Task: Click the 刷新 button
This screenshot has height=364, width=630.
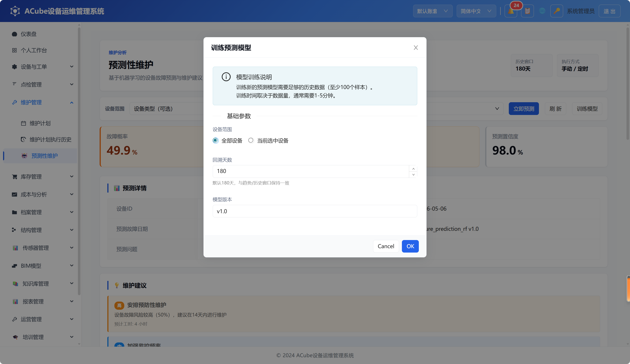Action: pos(555,109)
